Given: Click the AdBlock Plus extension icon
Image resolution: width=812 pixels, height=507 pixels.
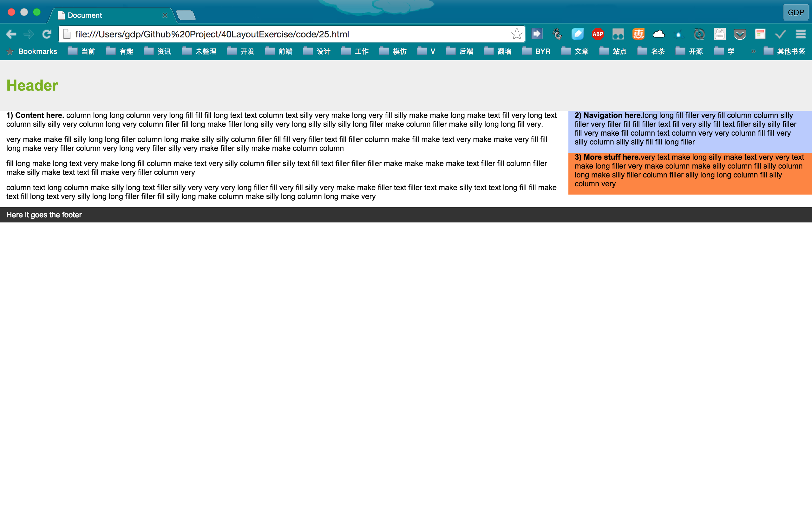Looking at the screenshot, I should (x=598, y=34).
